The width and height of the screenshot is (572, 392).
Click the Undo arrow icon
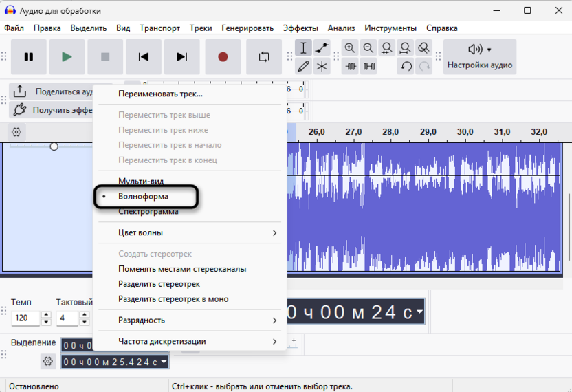click(x=406, y=67)
